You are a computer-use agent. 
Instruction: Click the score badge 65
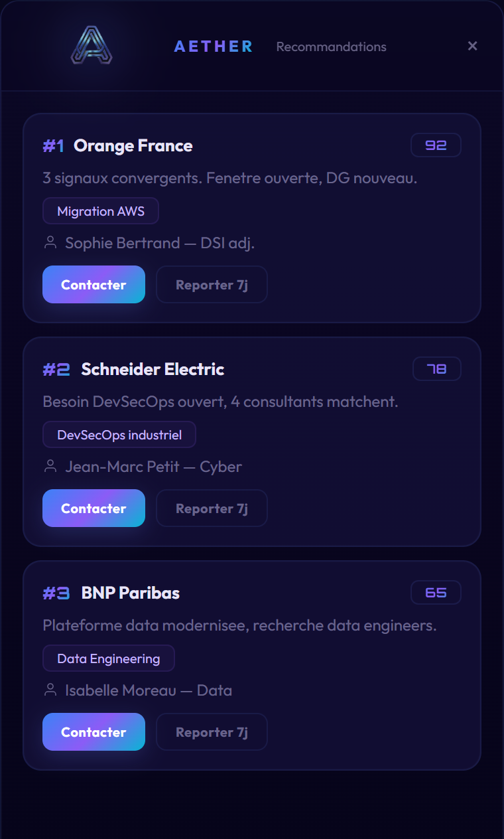coord(436,593)
